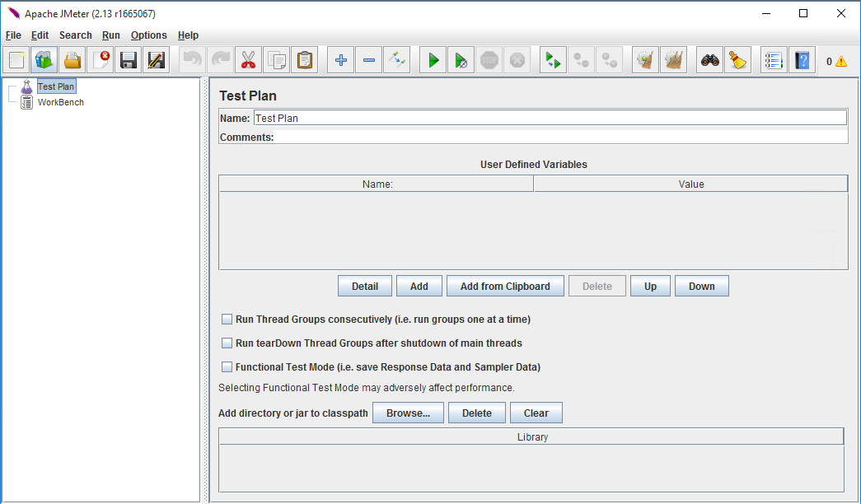Open the Options menu

pyautogui.click(x=149, y=35)
